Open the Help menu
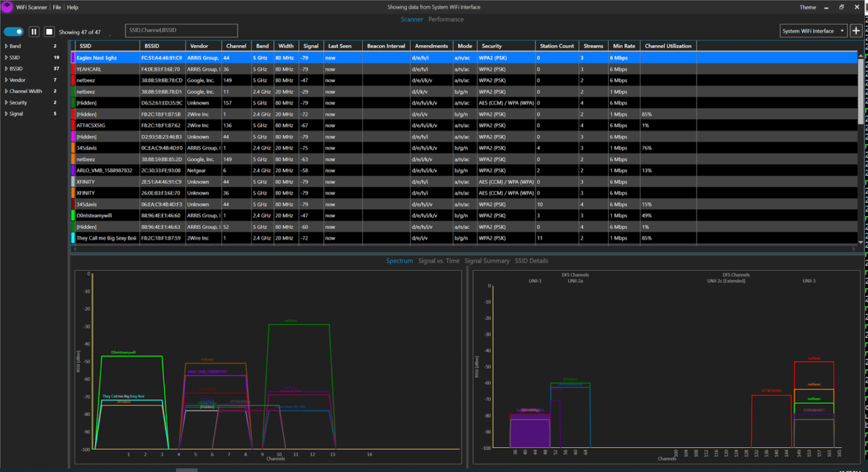 pos(72,7)
